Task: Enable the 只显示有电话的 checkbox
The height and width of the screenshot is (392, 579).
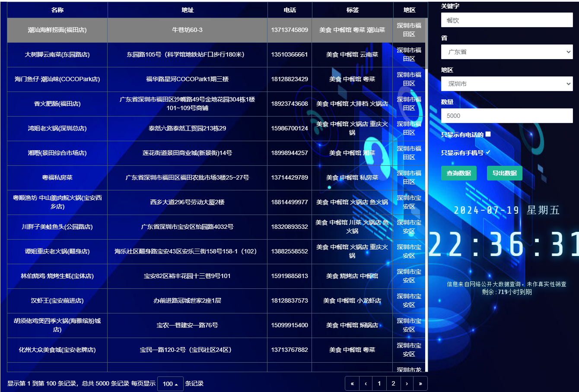Action: 488,134
